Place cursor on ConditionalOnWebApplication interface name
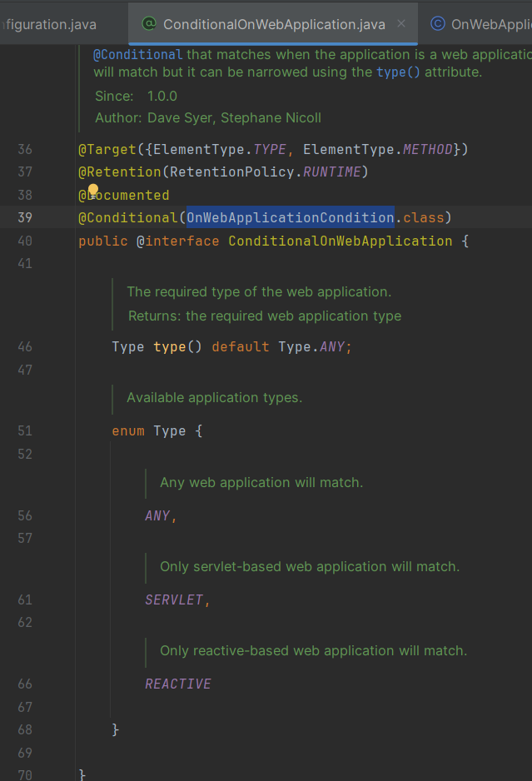Image resolution: width=532 pixels, height=781 pixels. coord(340,241)
